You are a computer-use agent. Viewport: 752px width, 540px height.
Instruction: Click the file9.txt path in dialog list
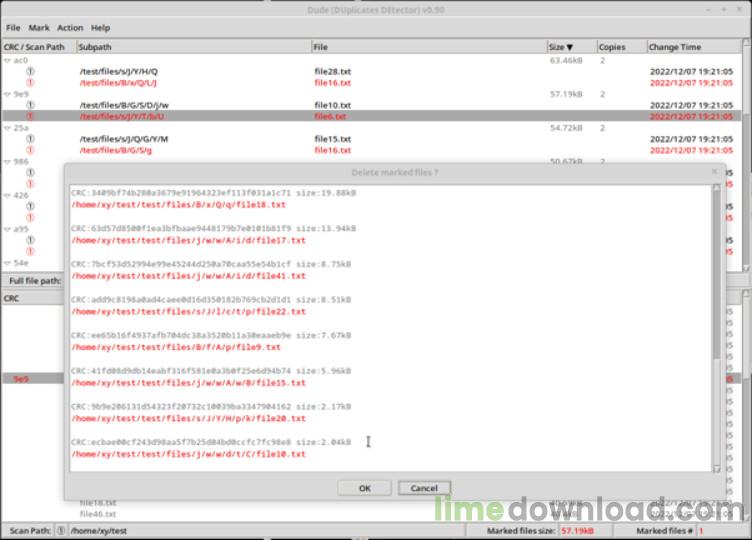point(176,347)
